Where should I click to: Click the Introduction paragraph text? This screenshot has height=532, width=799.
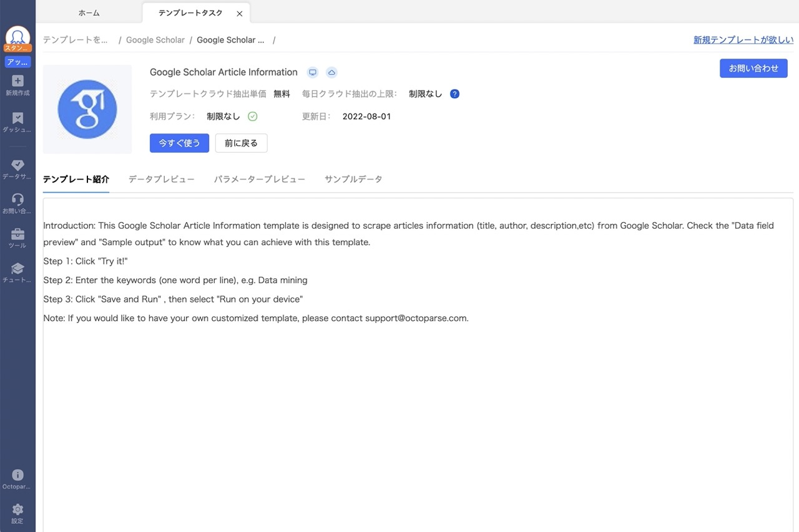(408, 234)
